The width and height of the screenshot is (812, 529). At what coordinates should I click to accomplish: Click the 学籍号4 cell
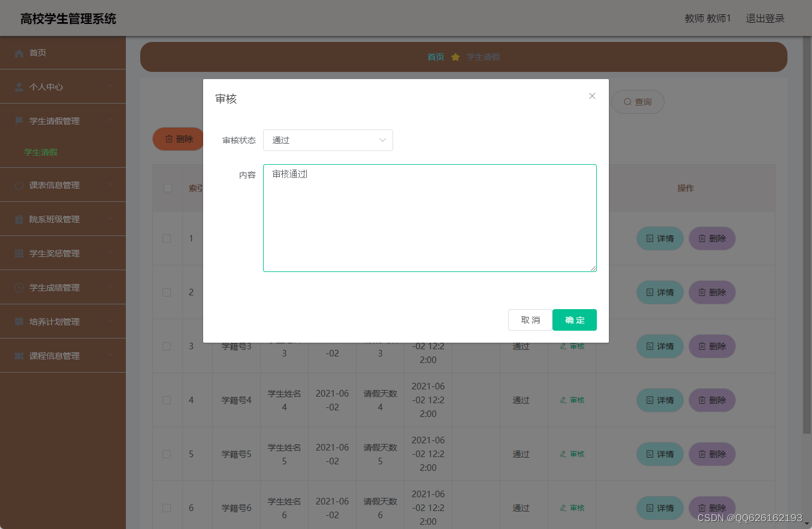point(236,400)
